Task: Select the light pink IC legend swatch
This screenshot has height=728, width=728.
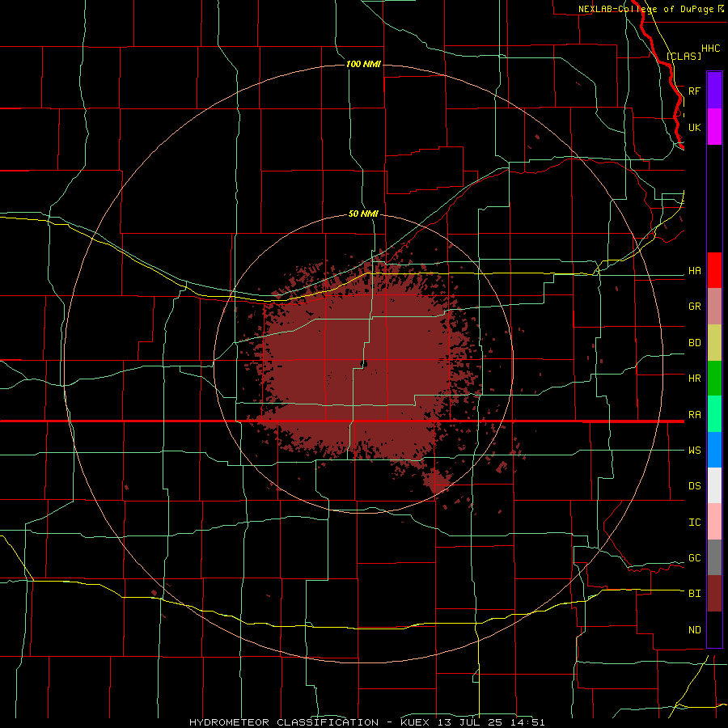Action: point(714,522)
